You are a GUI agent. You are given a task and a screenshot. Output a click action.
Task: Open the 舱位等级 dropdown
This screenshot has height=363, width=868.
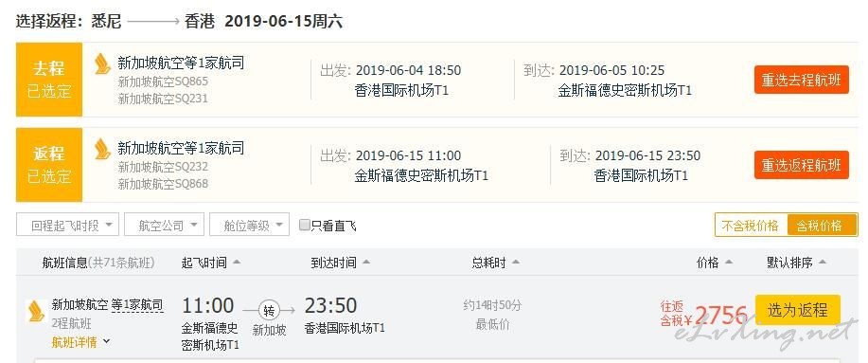click(x=249, y=225)
